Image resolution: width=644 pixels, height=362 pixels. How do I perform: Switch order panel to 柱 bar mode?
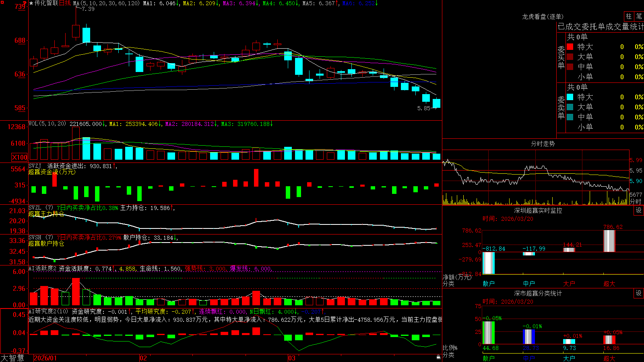click(x=629, y=16)
